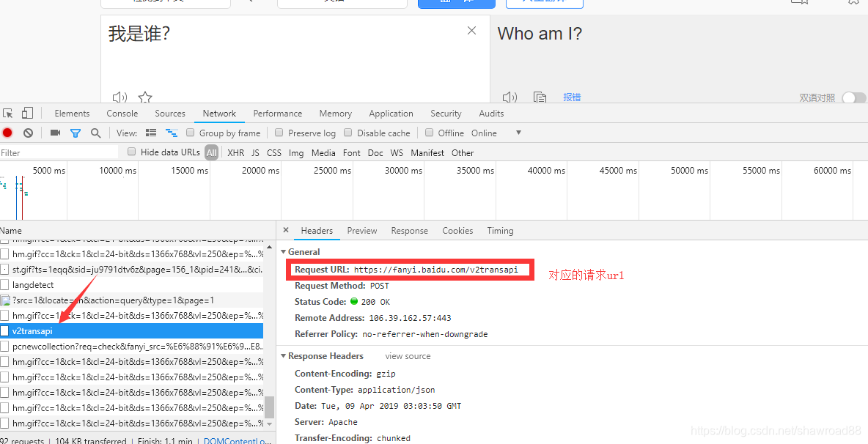Open the Memory tab
This screenshot has width=868, height=444.
(x=336, y=114)
